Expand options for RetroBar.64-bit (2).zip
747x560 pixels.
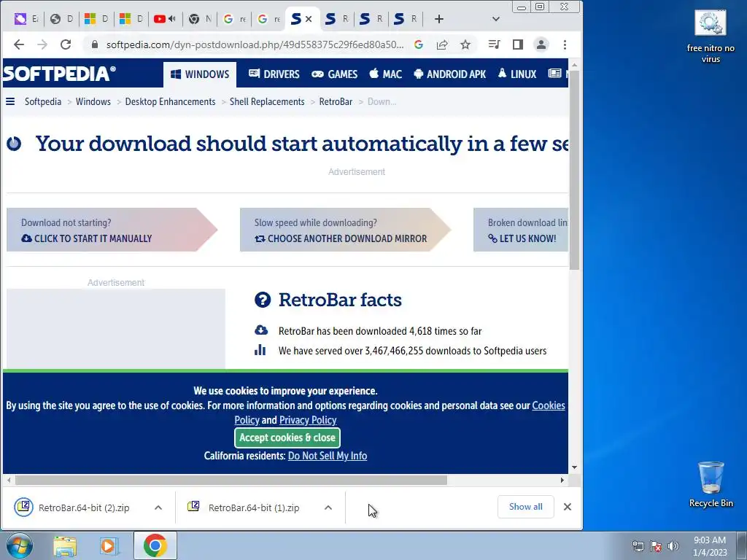[158, 507]
